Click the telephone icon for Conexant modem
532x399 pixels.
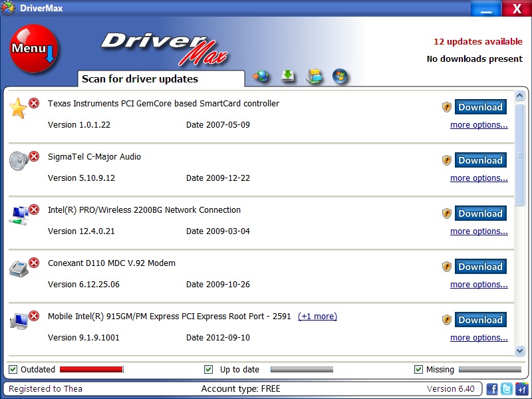click(x=19, y=268)
